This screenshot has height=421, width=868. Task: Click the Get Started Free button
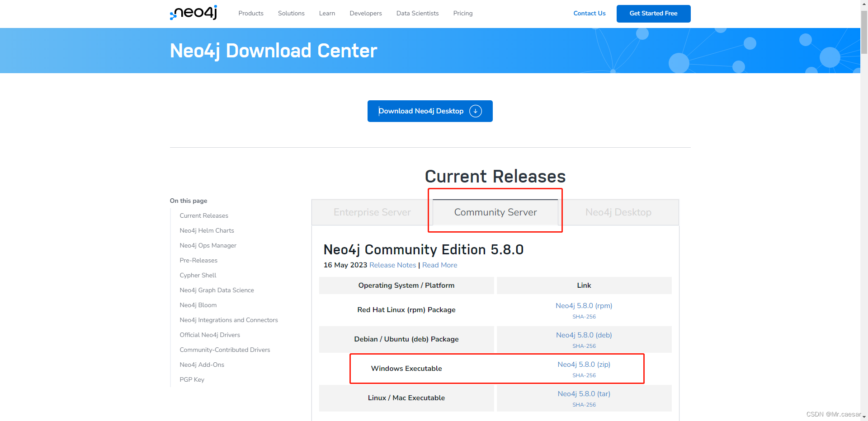pyautogui.click(x=653, y=14)
